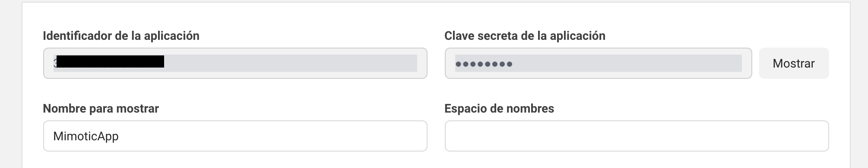Place the cursor right after the MimoticApp text

(120, 136)
